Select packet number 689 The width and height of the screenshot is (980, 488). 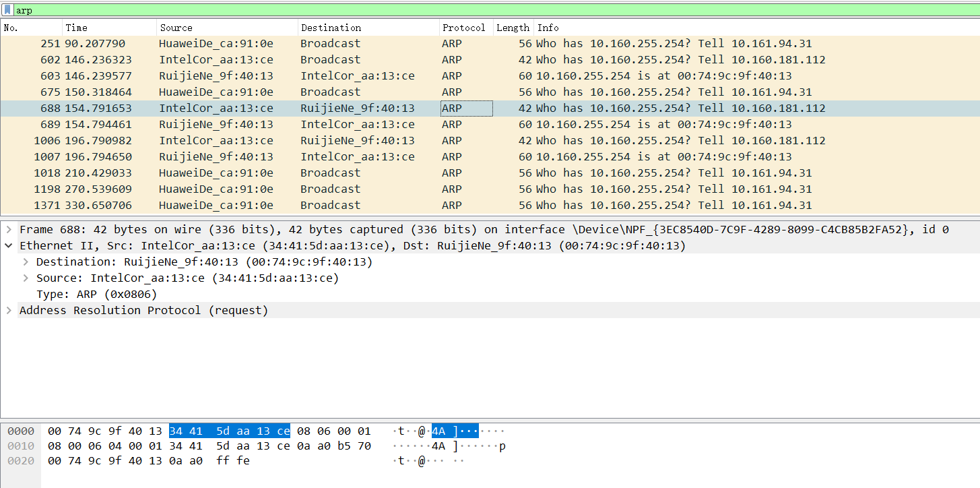pos(490,125)
